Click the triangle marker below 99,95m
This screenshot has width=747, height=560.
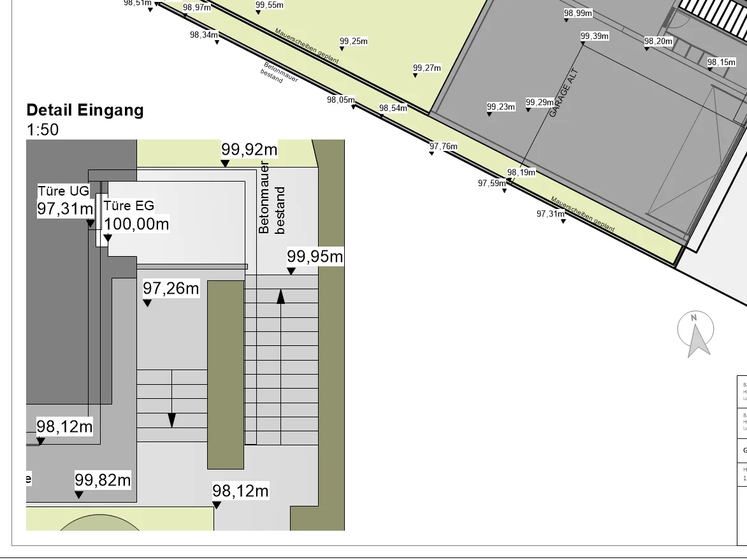point(291,271)
